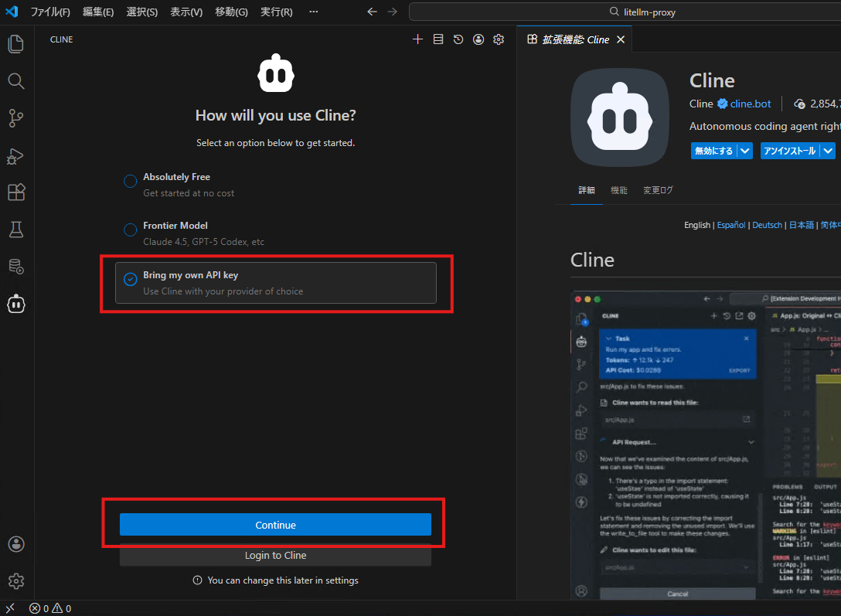Open Cline settings gear in panel header
This screenshot has width=841, height=616.
tap(499, 39)
